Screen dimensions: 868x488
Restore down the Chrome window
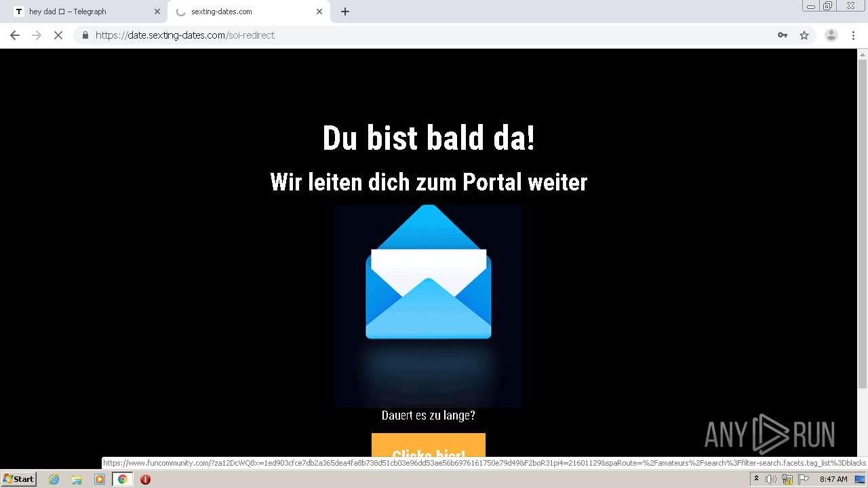(827, 6)
